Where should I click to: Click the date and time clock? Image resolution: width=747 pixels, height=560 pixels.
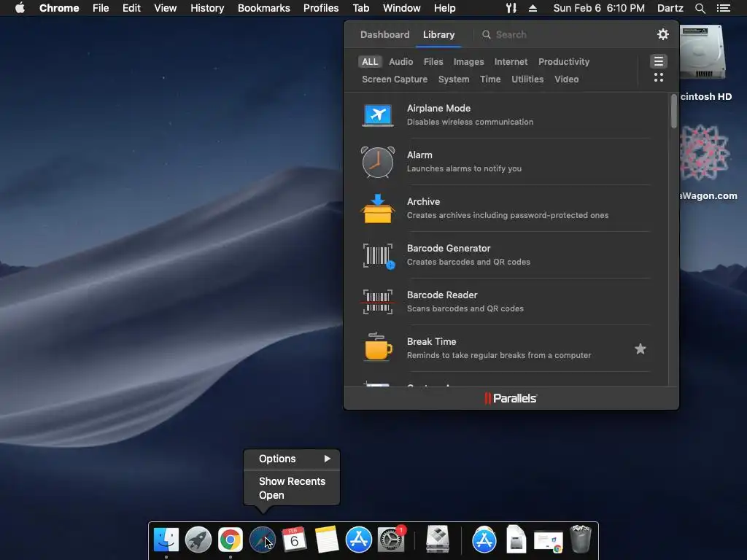point(599,8)
